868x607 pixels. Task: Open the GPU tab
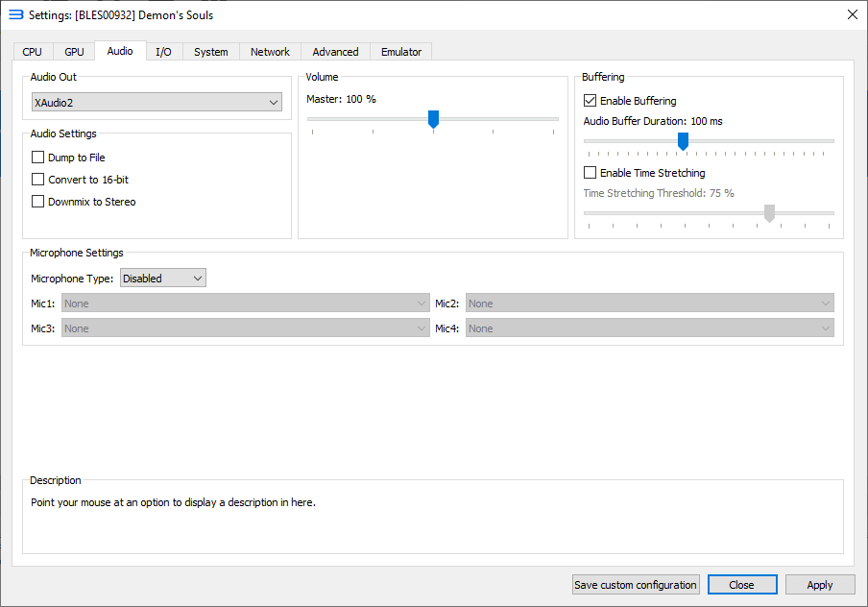coord(74,52)
